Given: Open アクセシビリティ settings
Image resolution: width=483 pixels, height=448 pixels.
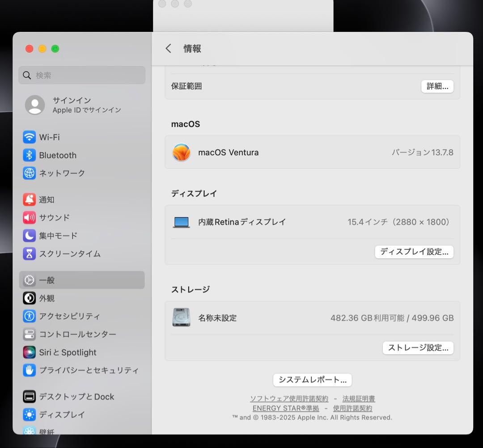Looking at the screenshot, I should click(x=60, y=316).
